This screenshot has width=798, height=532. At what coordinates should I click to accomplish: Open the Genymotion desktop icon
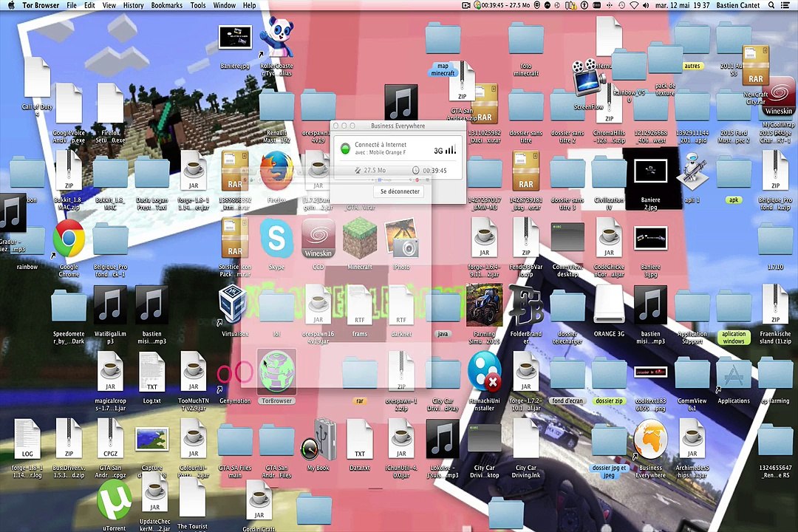click(x=235, y=373)
